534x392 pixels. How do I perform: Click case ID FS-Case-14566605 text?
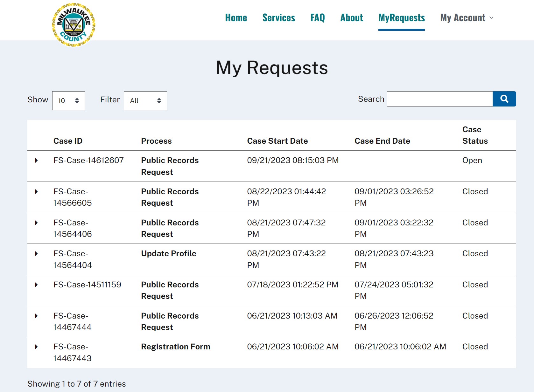[x=73, y=197]
